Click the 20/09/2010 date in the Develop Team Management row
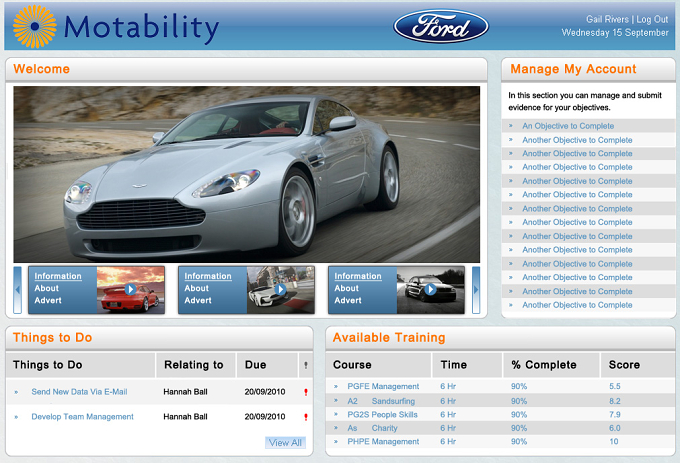This screenshot has width=680, height=463. pos(265,417)
